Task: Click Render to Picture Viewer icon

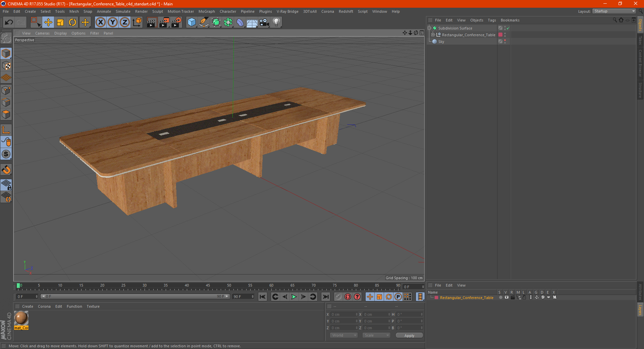Action: tap(164, 22)
